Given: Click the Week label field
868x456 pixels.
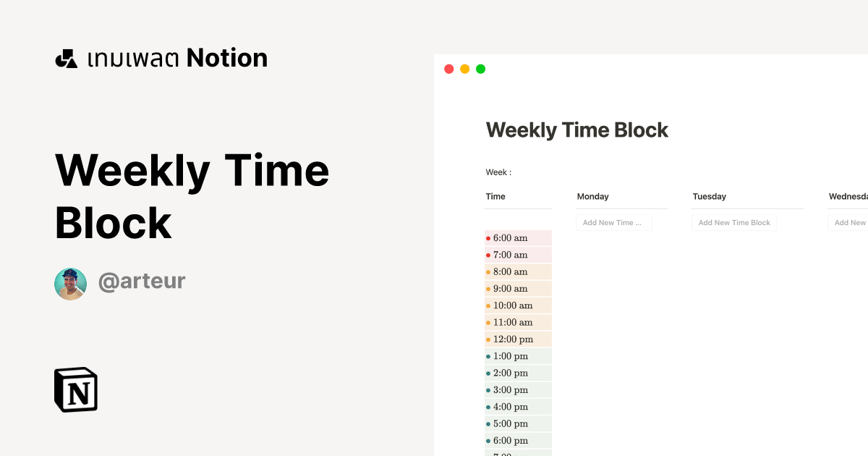Looking at the screenshot, I should point(498,172).
